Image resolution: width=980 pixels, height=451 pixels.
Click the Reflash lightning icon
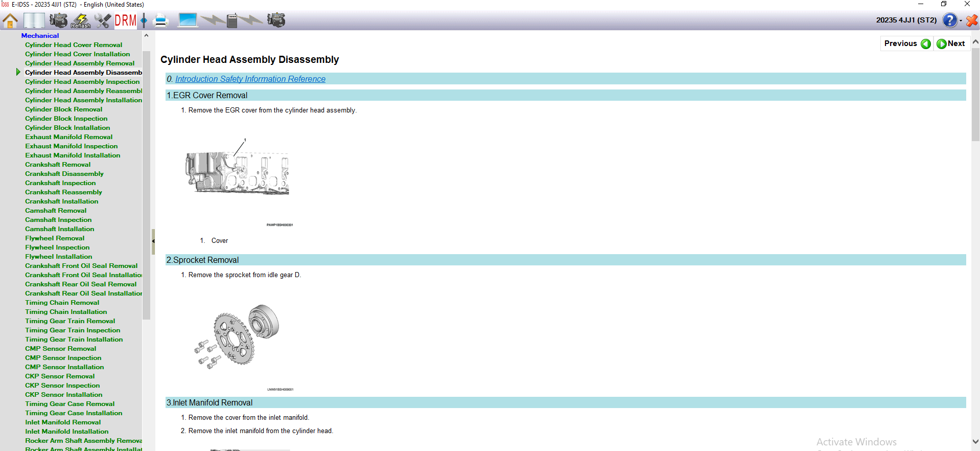point(81,20)
